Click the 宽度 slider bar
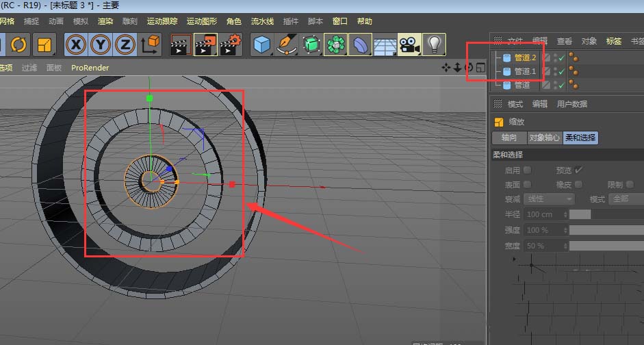The width and height of the screenshot is (644, 345). 606,246
